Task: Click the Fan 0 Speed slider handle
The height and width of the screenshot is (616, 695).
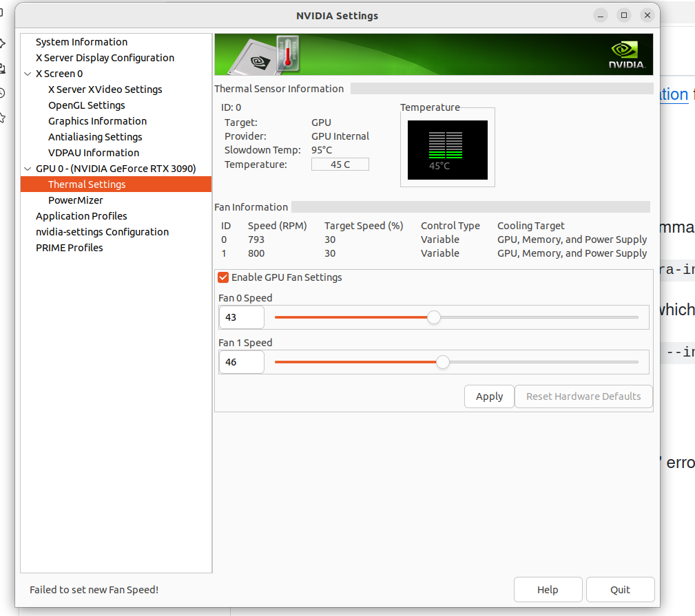Action: 434,317
